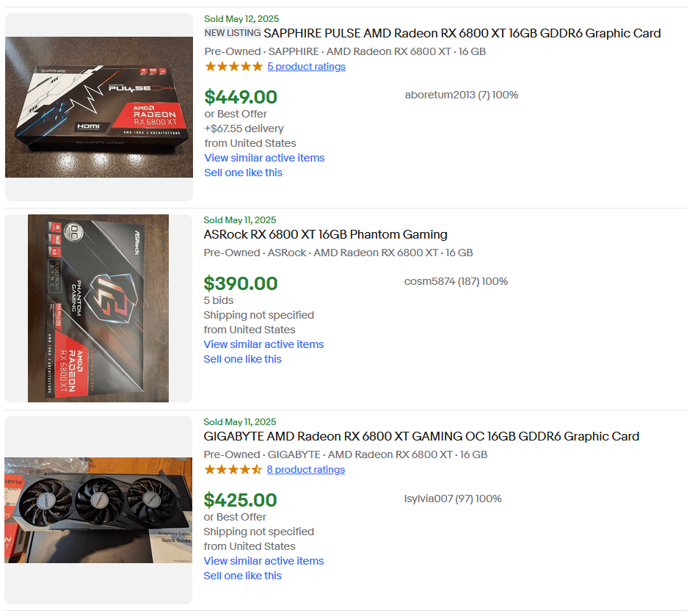Open the ASRock RX 6800 XT Phantom Gaming title
Image resolution: width=695 pixels, height=616 pixels.
coord(325,235)
